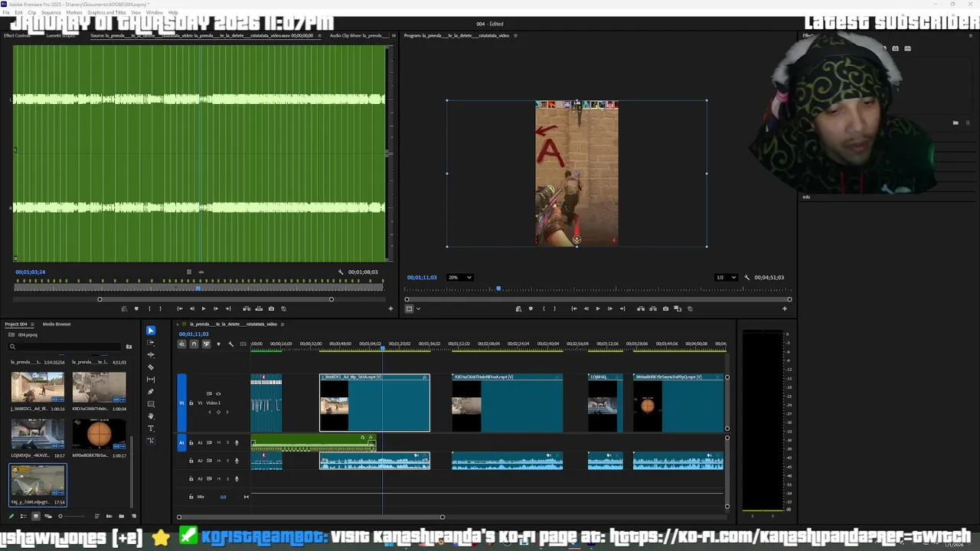Image resolution: width=980 pixels, height=551 pixels.
Task: Click timeline horizontal zoom scroll bar
Action: pos(310,517)
